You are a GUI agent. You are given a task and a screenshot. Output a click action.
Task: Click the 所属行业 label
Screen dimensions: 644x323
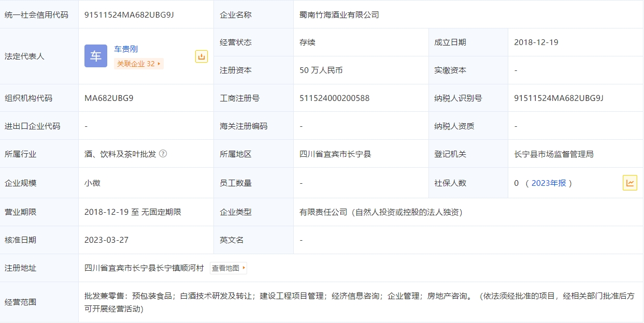pos(21,154)
